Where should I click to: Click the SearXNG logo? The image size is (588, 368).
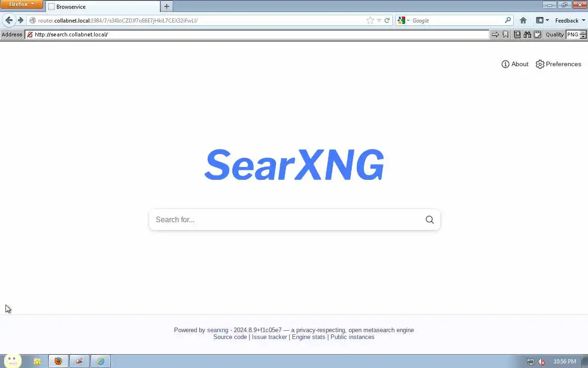point(294,164)
